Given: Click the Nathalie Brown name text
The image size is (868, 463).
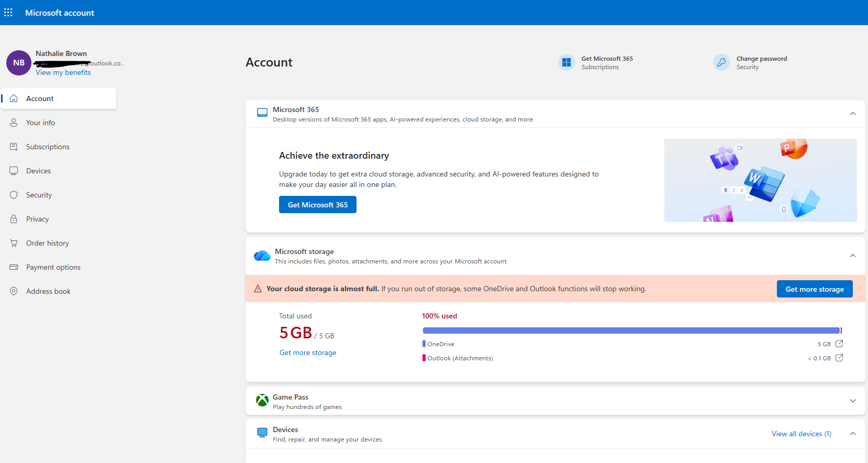Looking at the screenshot, I should (x=61, y=53).
